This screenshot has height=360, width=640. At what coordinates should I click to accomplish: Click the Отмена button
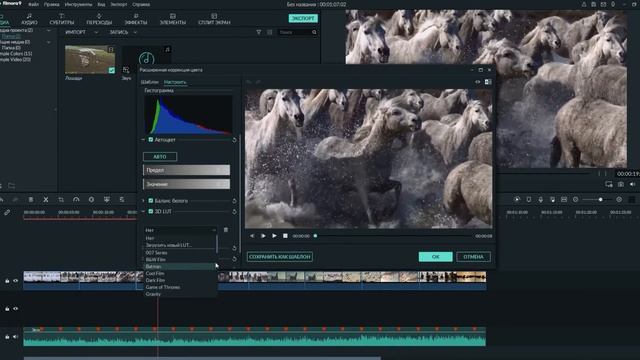coord(473,257)
